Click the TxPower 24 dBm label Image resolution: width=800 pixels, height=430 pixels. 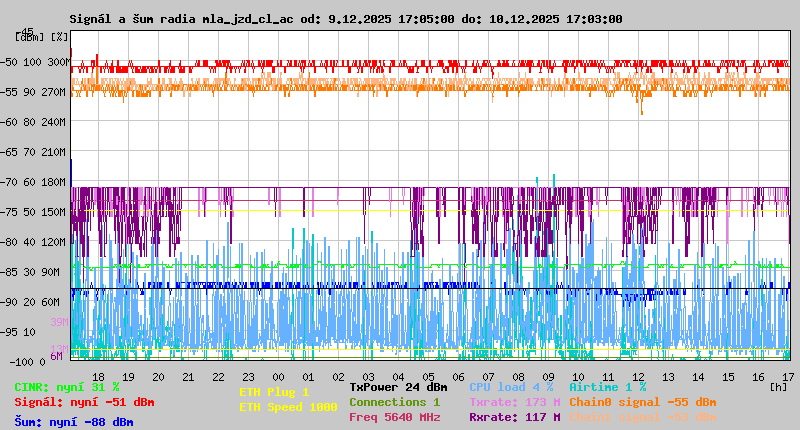tap(398, 386)
